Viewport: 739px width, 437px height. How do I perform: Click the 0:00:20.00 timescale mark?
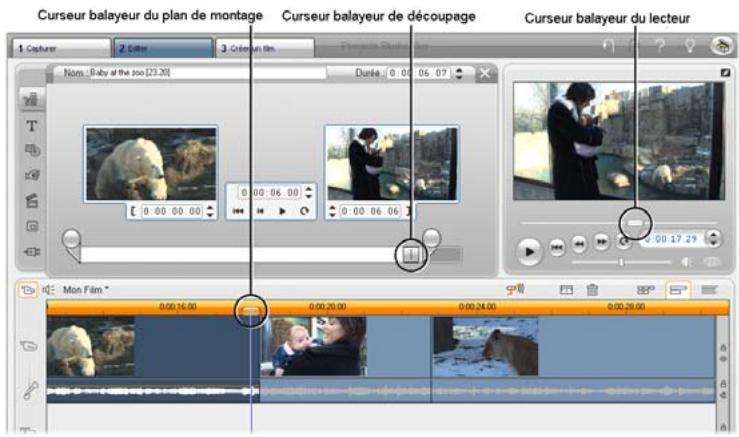click(328, 307)
